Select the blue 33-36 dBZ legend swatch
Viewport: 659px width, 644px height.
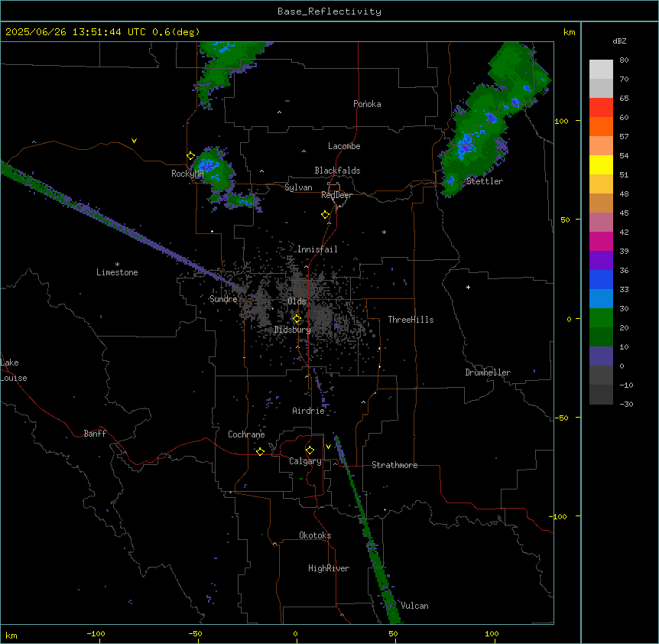coord(601,279)
